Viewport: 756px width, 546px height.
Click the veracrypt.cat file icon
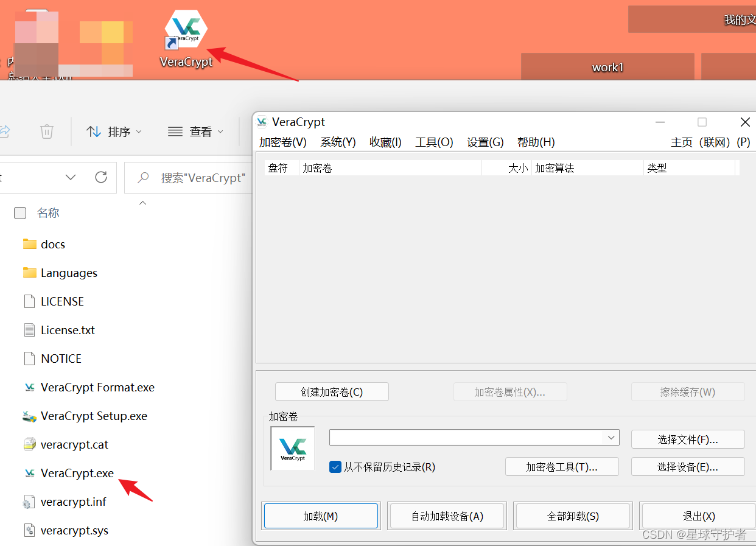click(x=29, y=444)
